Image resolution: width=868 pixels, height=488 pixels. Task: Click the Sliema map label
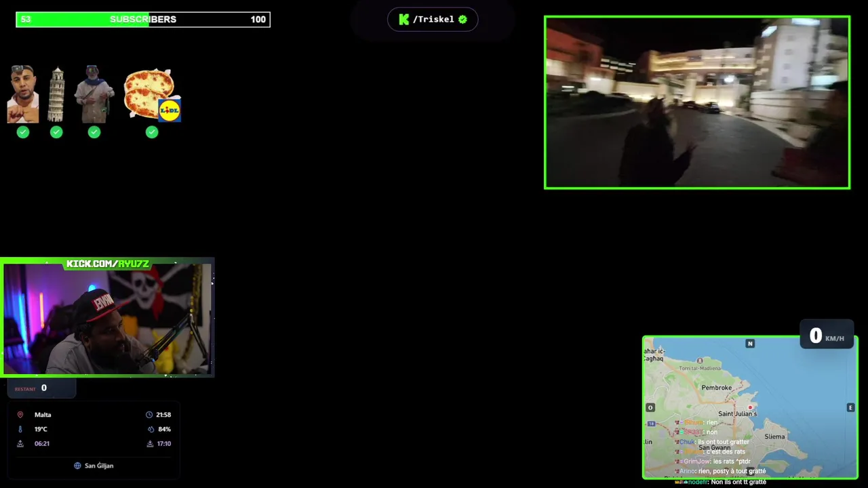tap(774, 436)
